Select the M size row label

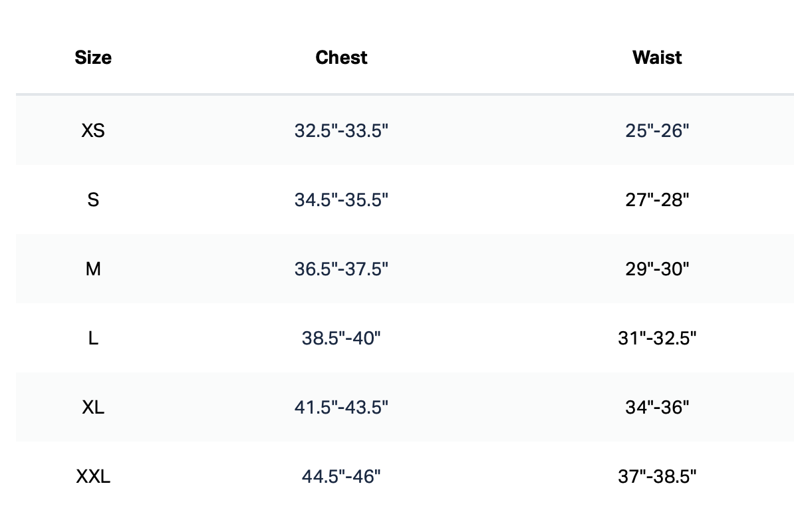coord(93,269)
